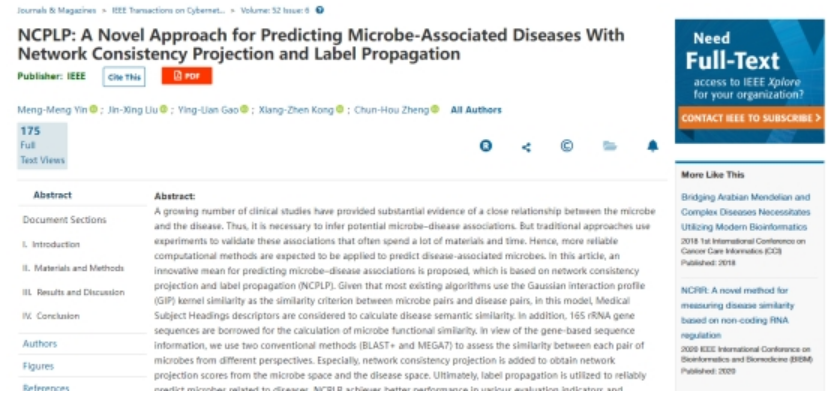Select the Abstract tab in sidebar
Image resolution: width=827 pixels, height=404 pixels.
pyautogui.click(x=52, y=196)
